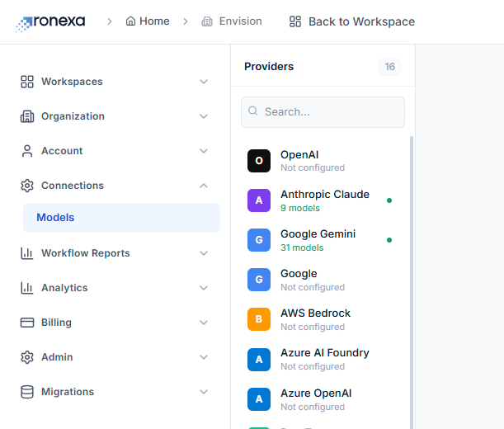The image size is (504, 429).
Task: Click the Workflow Reports chart icon
Action: (x=27, y=253)
